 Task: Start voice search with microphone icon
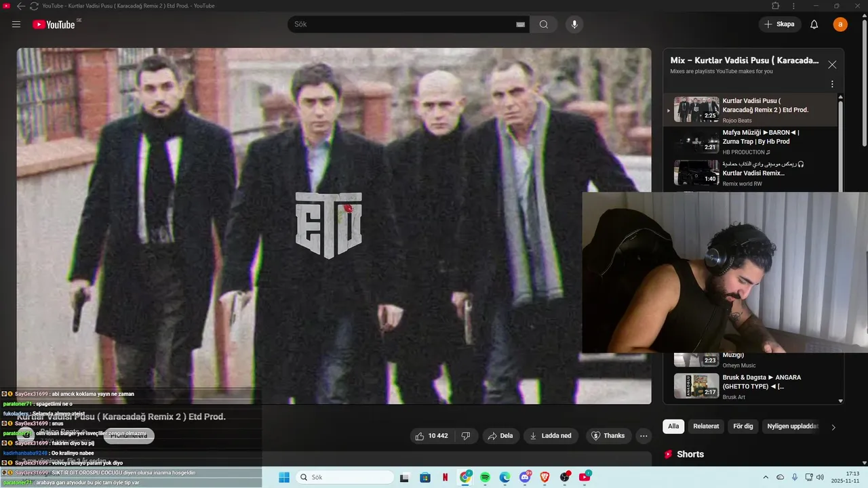[x=574, y=24]
